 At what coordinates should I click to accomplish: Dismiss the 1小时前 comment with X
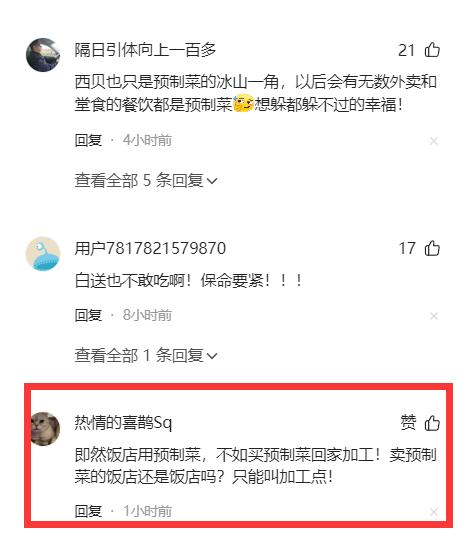coord(434,512)
